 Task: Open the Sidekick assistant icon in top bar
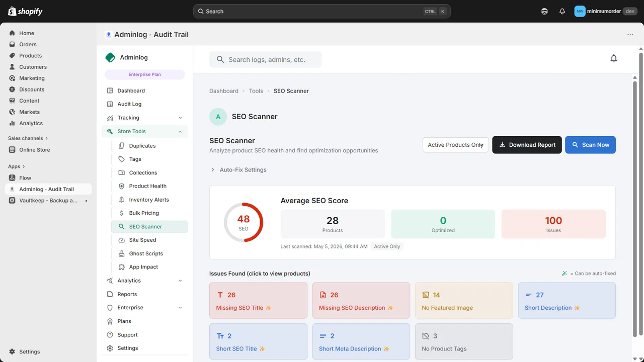[x=544, y=11]
